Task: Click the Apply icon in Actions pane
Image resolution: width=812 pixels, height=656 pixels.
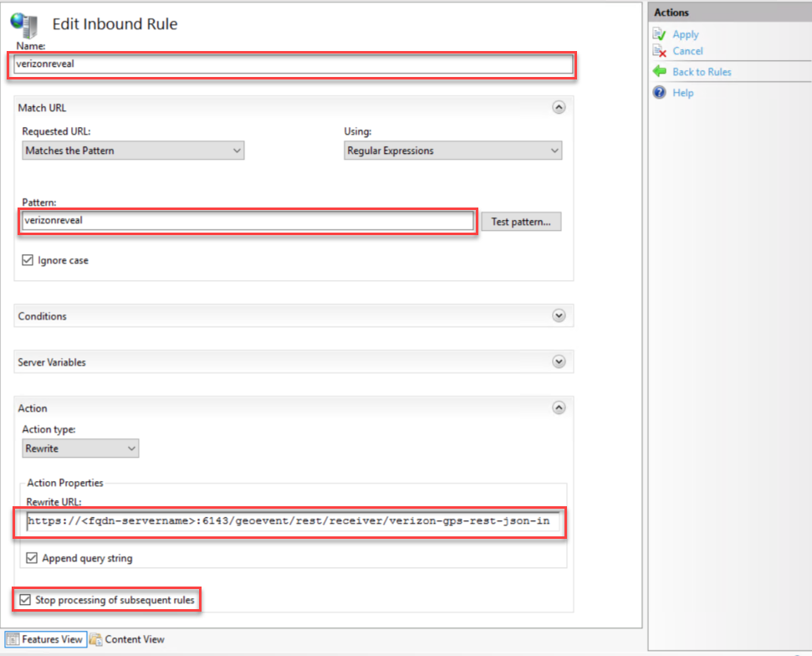Action: pos(659,34)
